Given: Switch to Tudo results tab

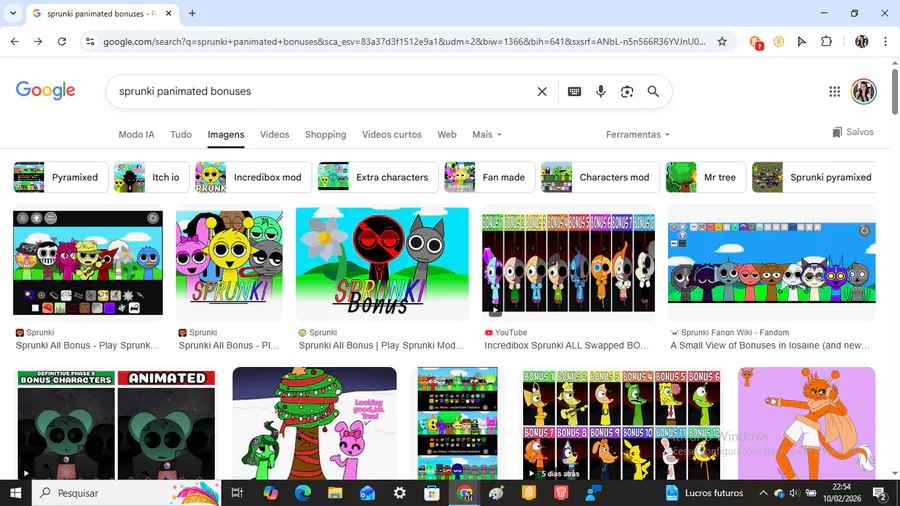Looking at the screenshot, I should [181, 134].
